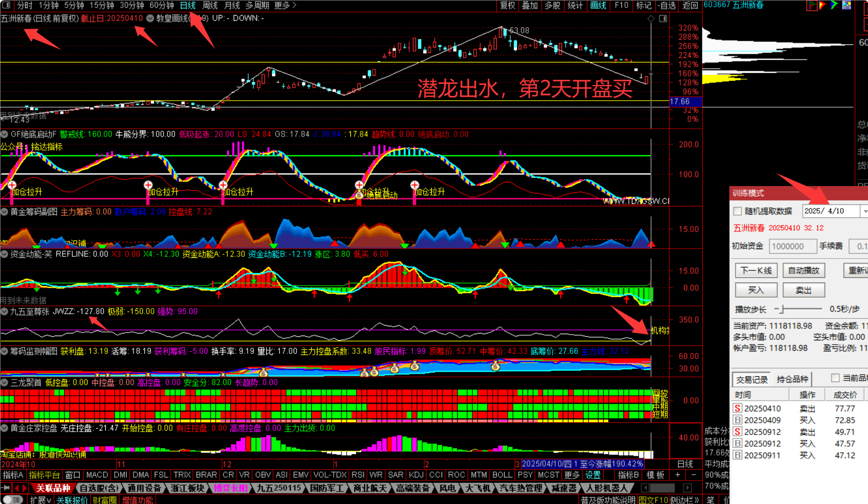Screen dimensions: 868x504
Task: Open the 多周期 multi-period view
Action: 257,5
